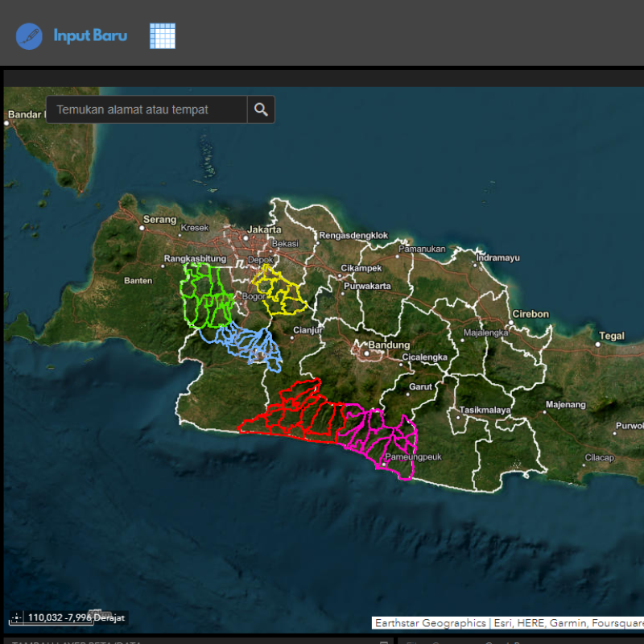
Task: Focus the 'Temukan alamat atau tempat' field
Action: point(147,110)
